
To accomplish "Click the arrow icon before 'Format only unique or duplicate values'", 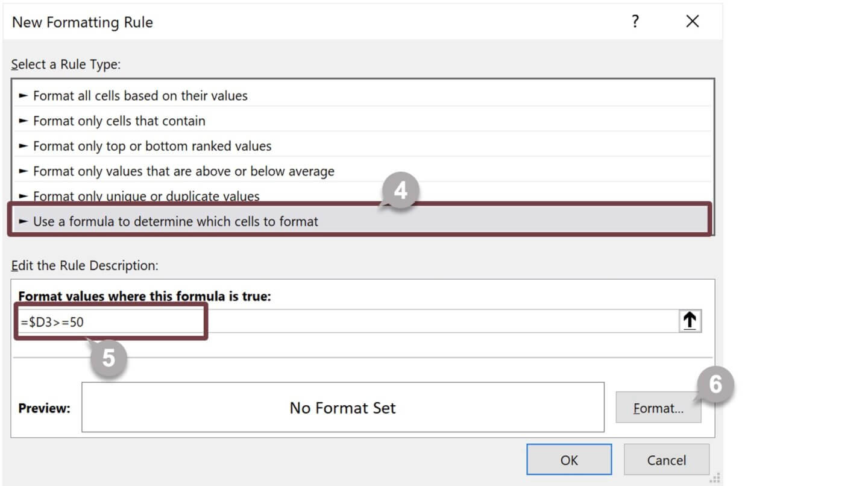I will click(x=23, y=196).
